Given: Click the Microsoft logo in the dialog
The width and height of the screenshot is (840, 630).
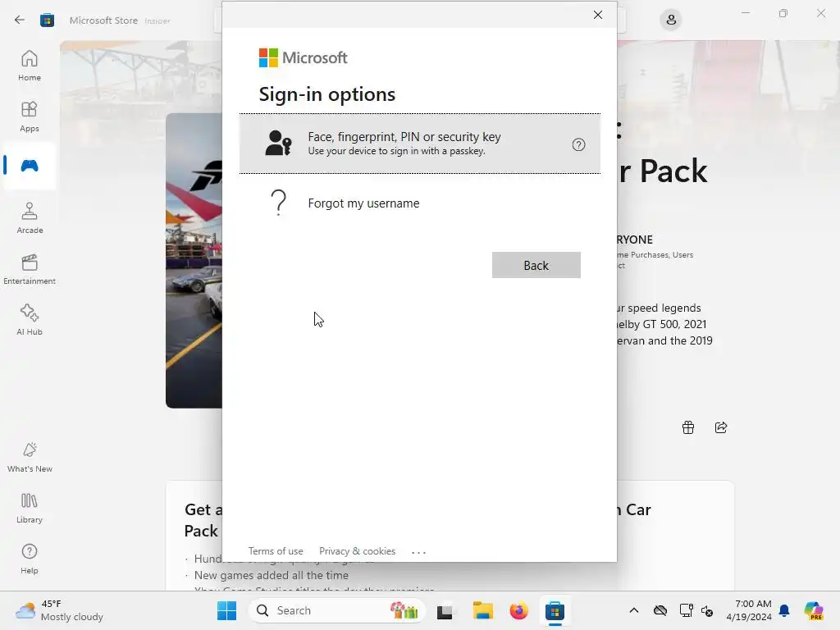Looking at the screenshot, I should pyautogui.click(x=304, y=58).
